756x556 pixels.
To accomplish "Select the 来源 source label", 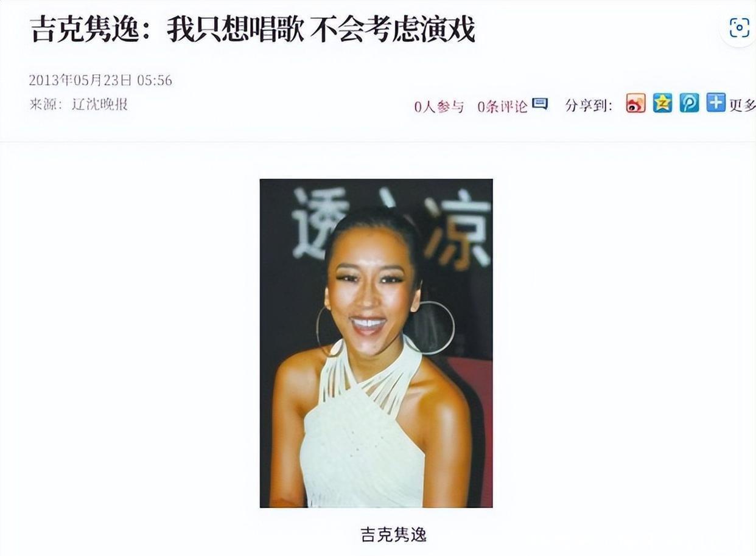I will 46,104.
